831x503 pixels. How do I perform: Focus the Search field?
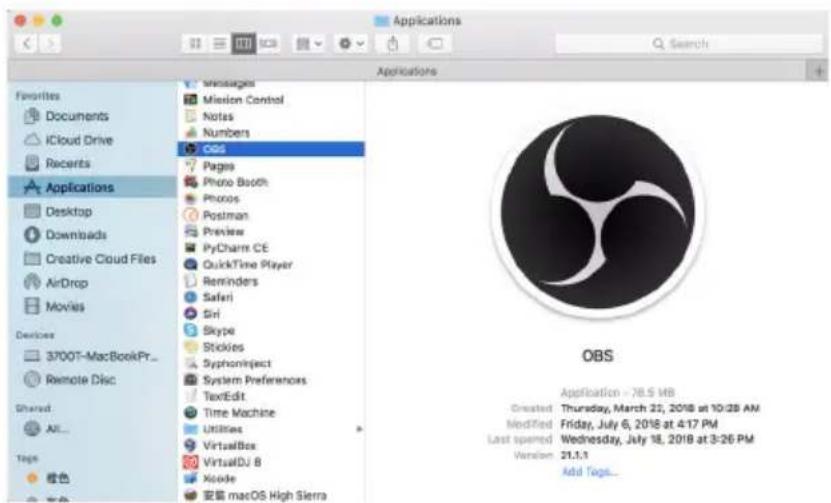coord(688,43)
